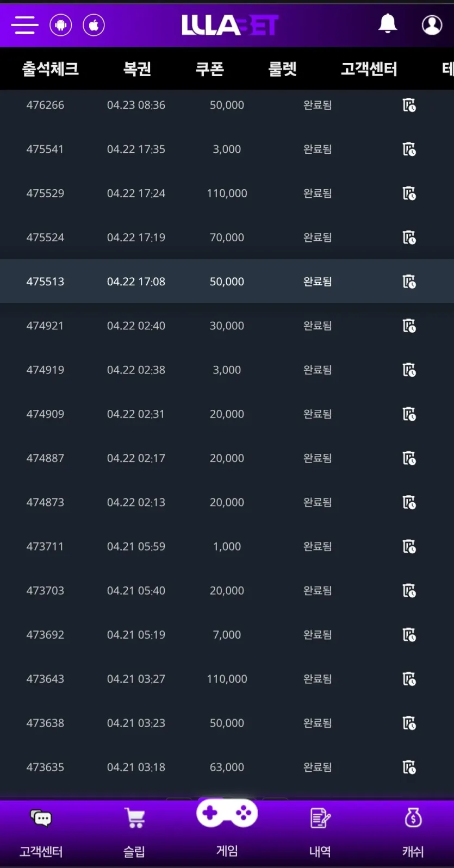The height and width of the screenshot is (868, 454).
Task: Switch to the 출석체크 tab
Action: click(51, 69)
